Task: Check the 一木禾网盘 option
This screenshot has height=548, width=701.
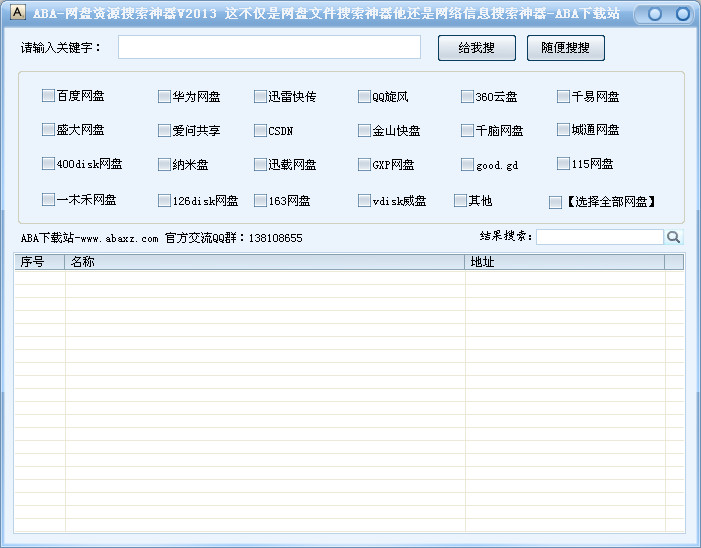Action: [48, 199]
